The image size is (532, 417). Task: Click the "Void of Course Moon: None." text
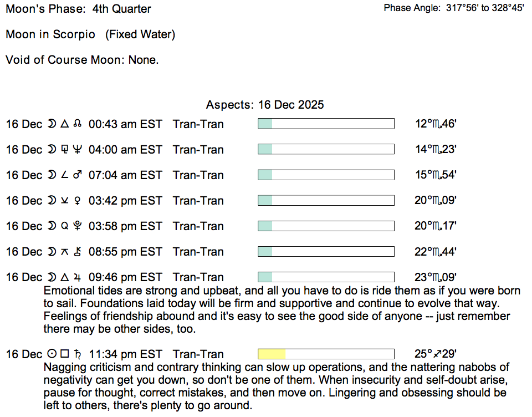click(x=82, y=60)
